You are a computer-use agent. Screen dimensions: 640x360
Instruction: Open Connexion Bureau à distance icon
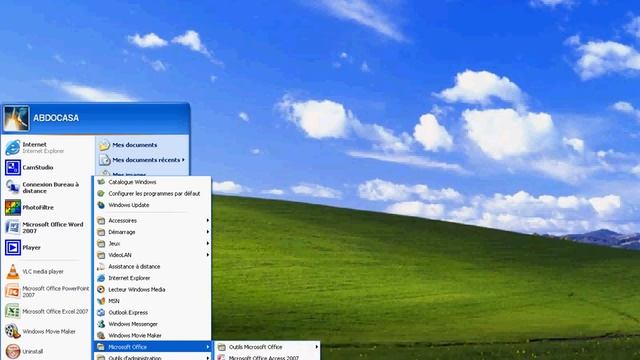13,187
